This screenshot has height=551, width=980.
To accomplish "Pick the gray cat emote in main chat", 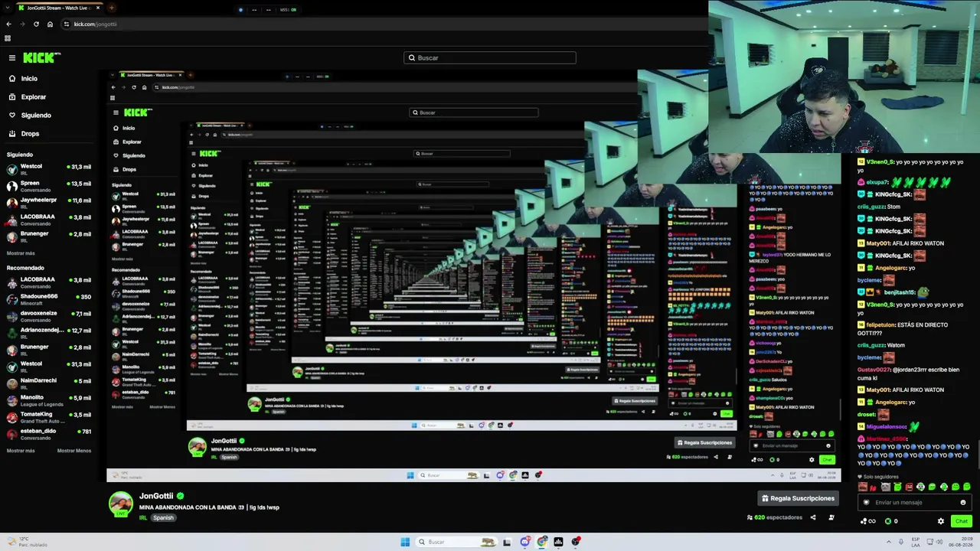I will (886, 487).
